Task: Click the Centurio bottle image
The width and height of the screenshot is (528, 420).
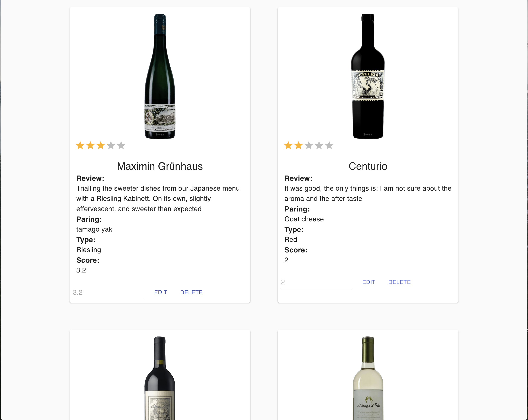Action: (368, 76)
